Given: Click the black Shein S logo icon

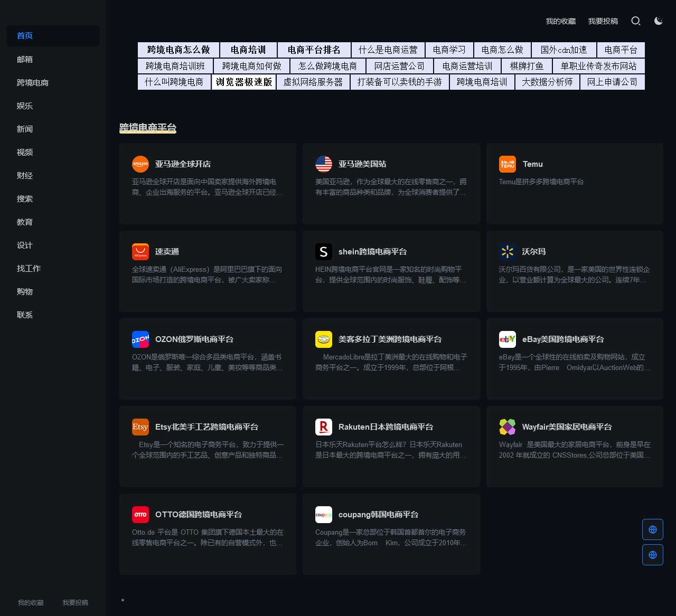Looking at the screenshot, I should [x=324, y=252].
